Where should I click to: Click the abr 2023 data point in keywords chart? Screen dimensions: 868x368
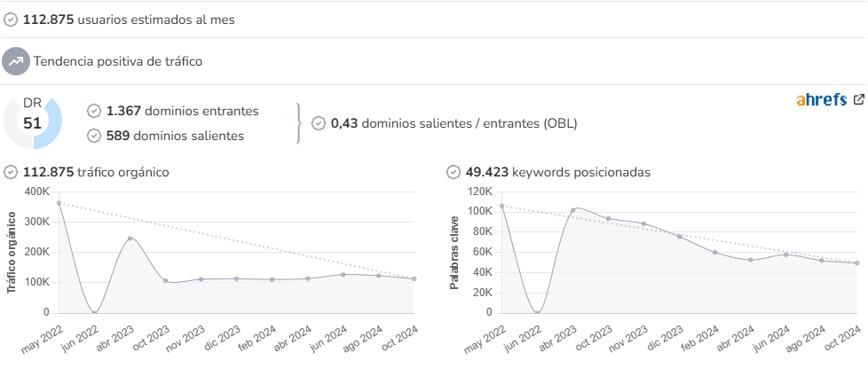[x=573, y=210]
